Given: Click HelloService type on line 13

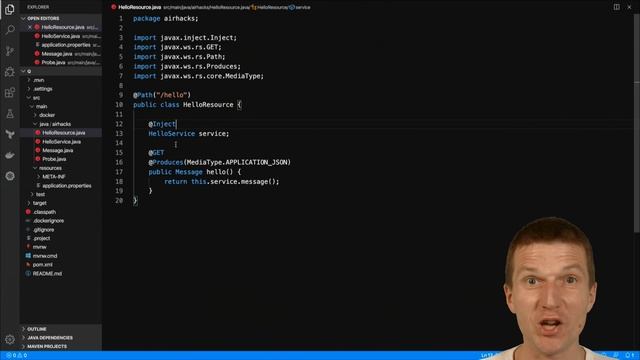Looking at the screenshot, I should tap(171, 133).
